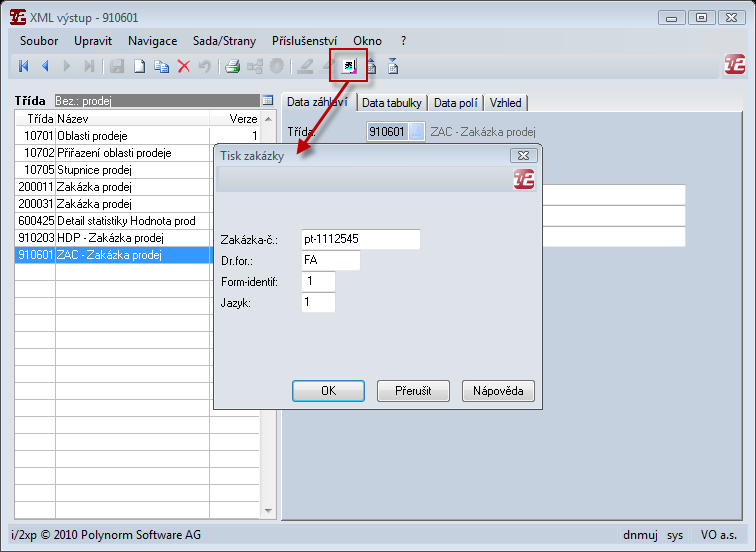Confirm dialog with OK button
This screenshot has height=552, width=756.
pos(328,390)
